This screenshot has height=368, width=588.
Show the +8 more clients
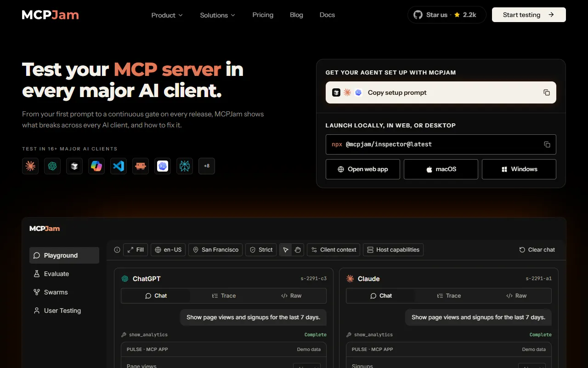(x=207, y=166)
